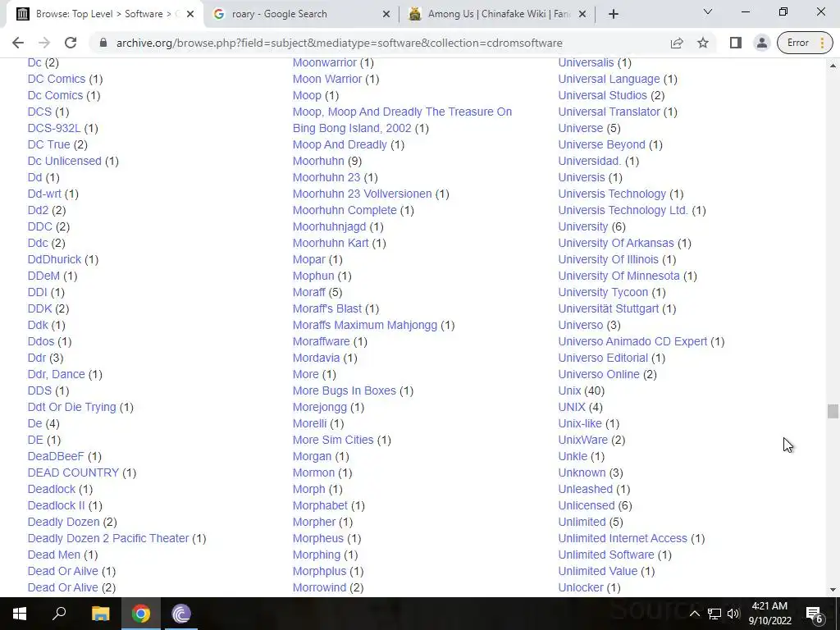Open the Moorhuhn 23 Vollversionen link

[362, 194]
